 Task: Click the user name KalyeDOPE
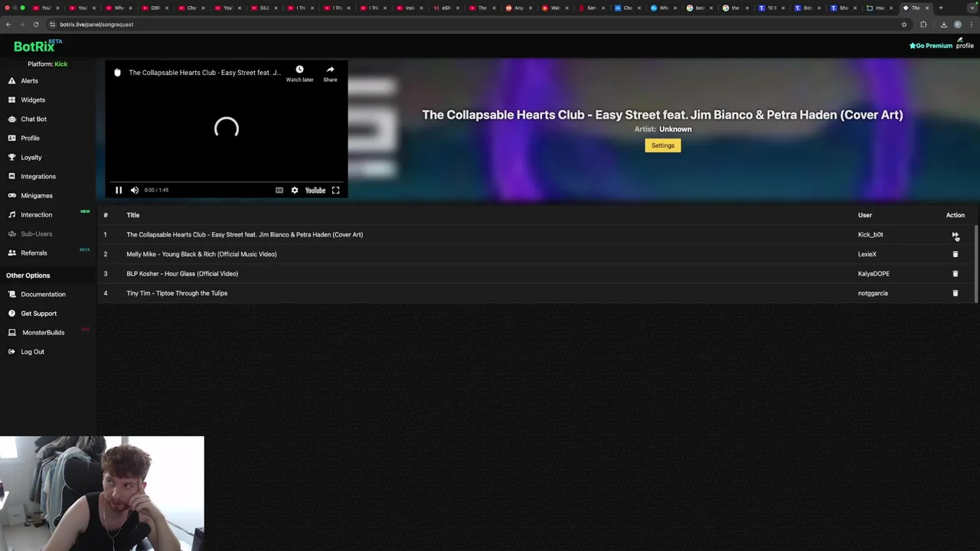tap(874, 273)
